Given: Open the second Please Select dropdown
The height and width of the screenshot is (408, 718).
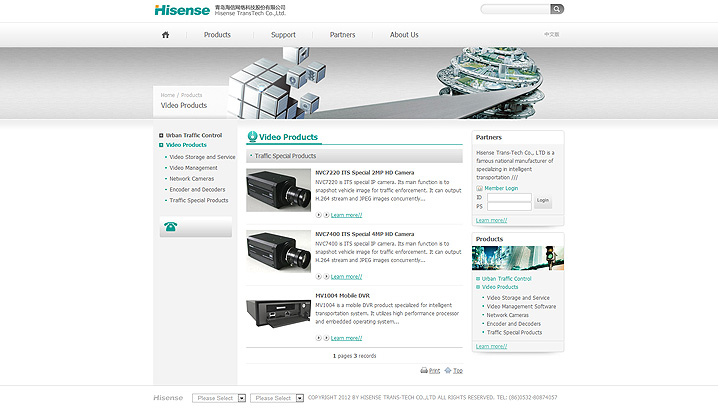Looking at the screenshot, I should [277, 398].
